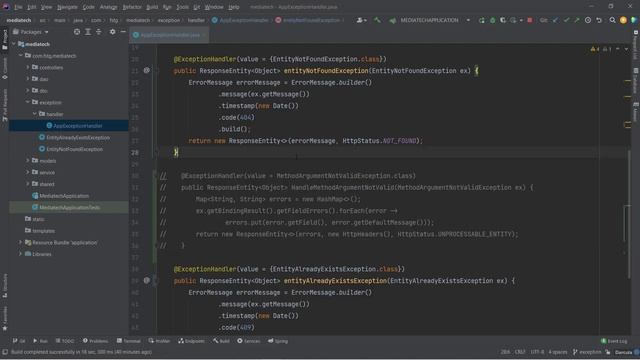
Task: Click the exception branch indicator in status bar
Action: tap(587, 352)
